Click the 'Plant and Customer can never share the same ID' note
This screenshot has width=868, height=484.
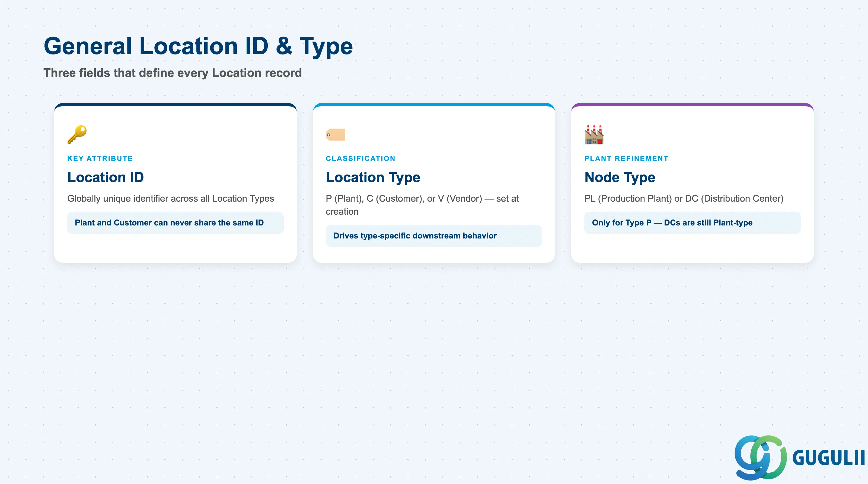click(x=175, y=223)
